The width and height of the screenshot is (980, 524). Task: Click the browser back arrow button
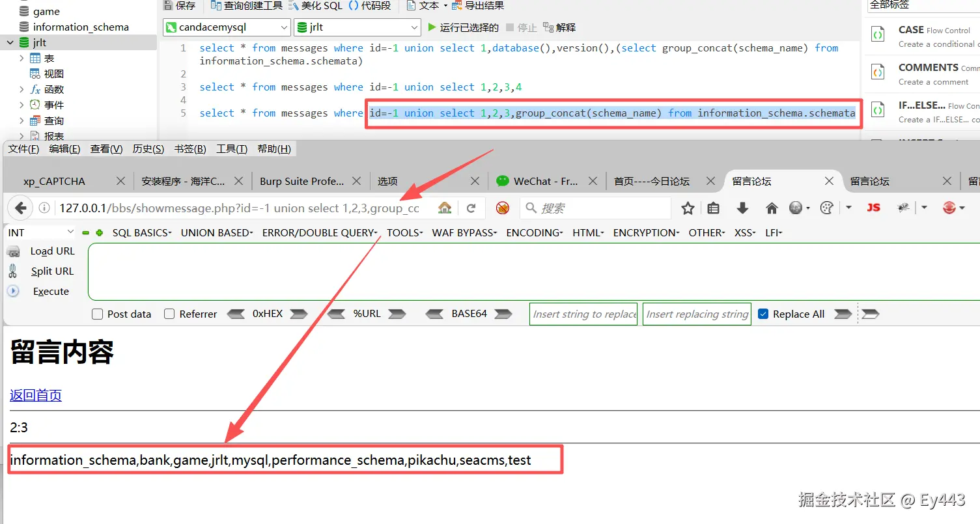coord(20,208)
